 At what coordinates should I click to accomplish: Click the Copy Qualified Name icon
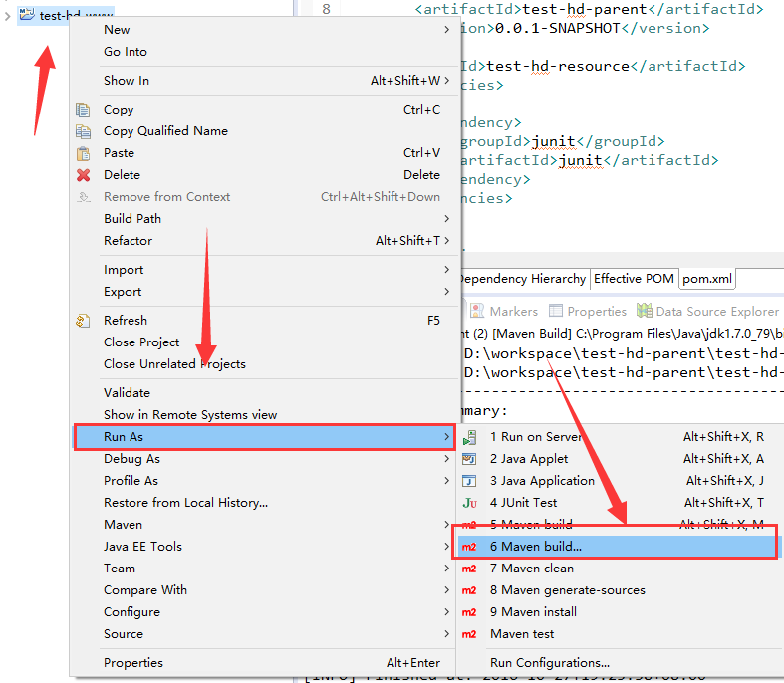pyautogui.click(x=83, y=131)
